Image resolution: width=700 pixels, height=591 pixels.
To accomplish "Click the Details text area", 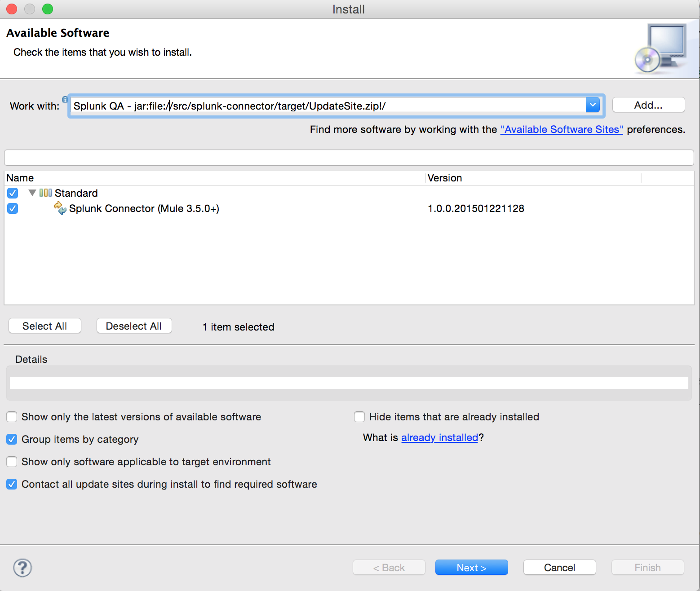I will click(349, 383).
